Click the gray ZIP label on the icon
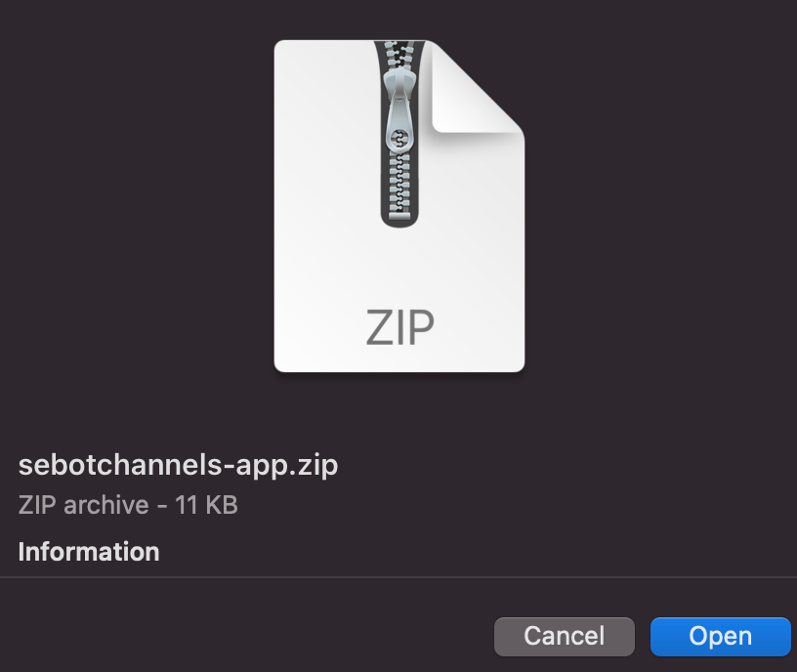The height and width of the screenshot is (672, 797). click(x=400, y=327)
